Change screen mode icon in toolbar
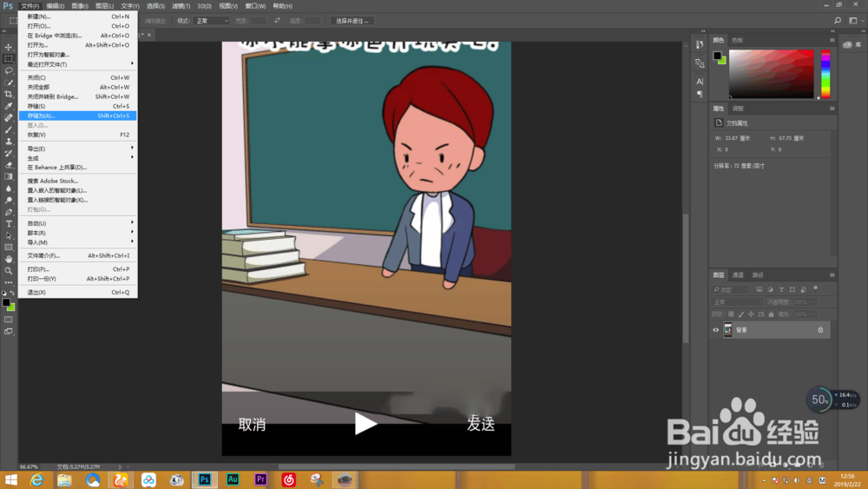The image size is (868, 489). pyautogui.click(x=9, y=332)
